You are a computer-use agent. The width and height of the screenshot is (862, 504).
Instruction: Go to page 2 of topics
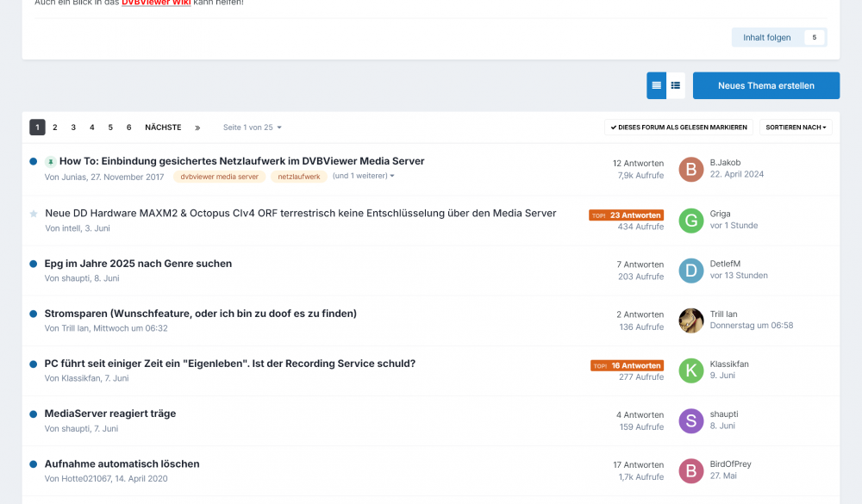(54, 127)
